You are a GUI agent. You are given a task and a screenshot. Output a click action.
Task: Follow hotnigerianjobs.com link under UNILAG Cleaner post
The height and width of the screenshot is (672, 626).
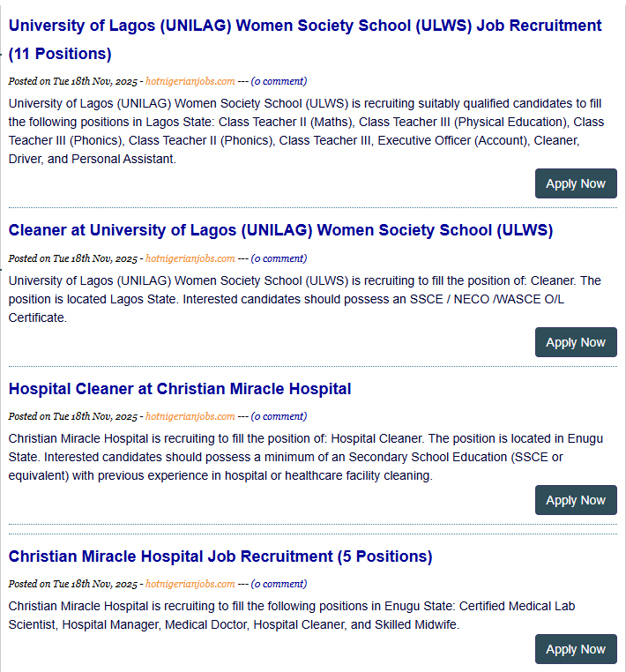coord(190,258)
